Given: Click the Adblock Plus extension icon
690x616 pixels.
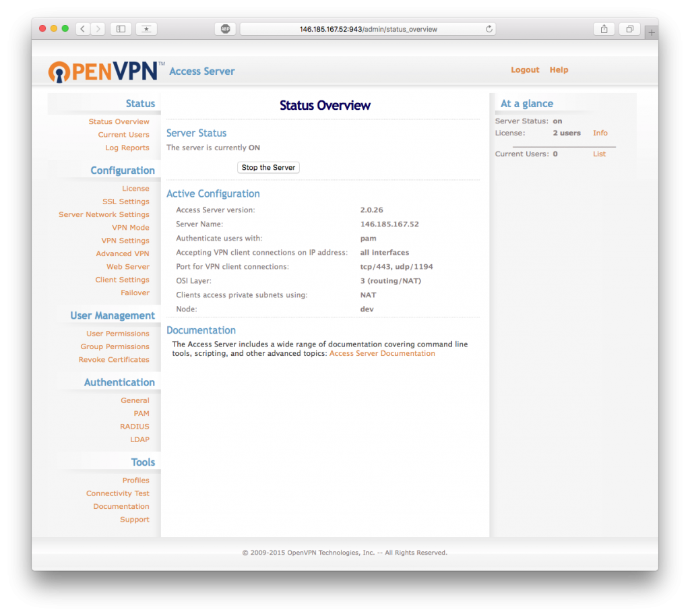Looking at the screenshot, I should [225, 29].
